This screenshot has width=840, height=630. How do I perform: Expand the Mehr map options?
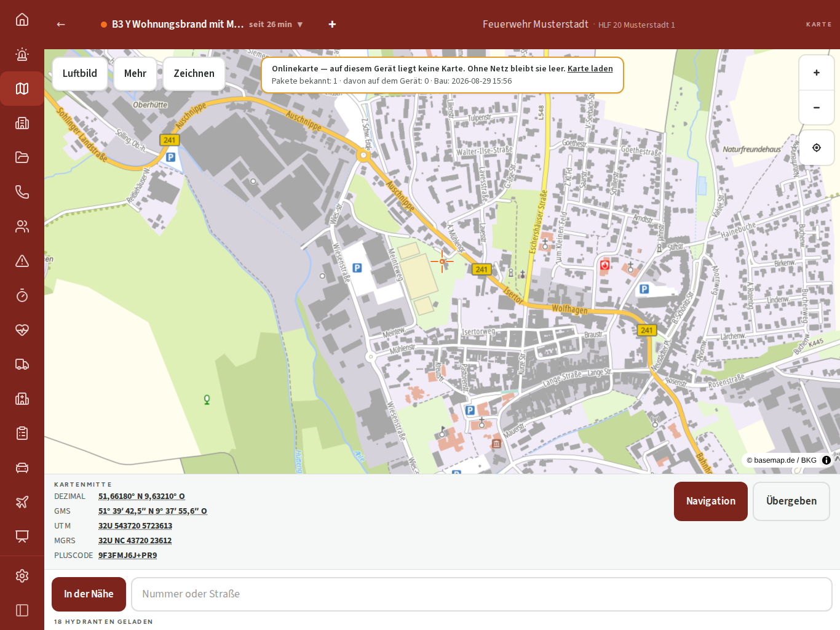[x=135, y=73]
